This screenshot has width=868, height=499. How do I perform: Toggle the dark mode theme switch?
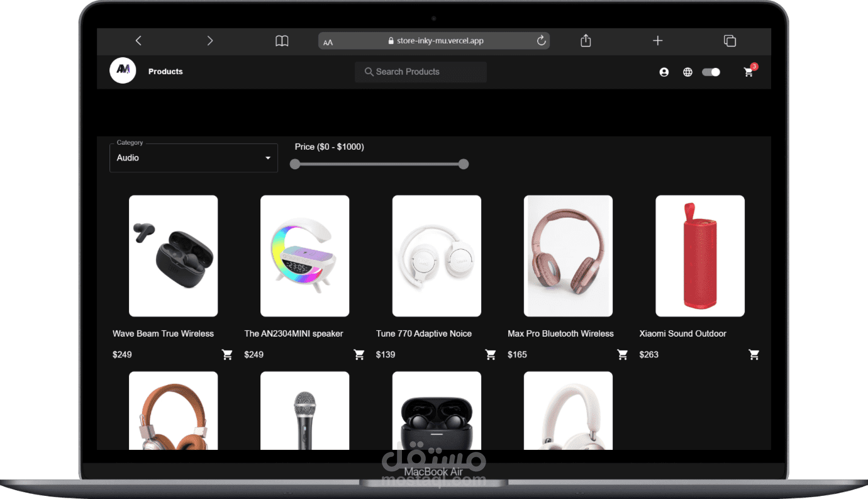[x=711, y=72]
